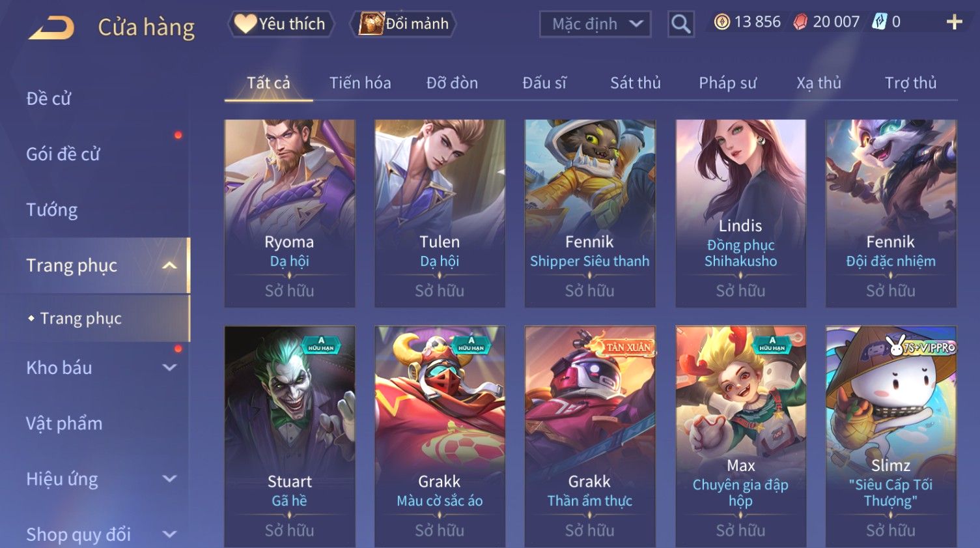Open the search magnifier icon

point(681,24)
